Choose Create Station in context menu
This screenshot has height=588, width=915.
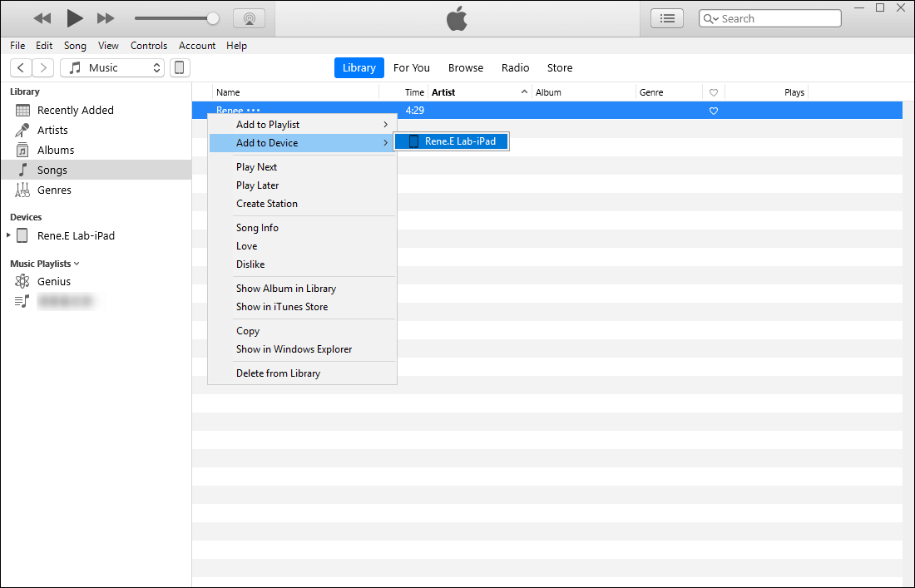pos(303,204)
